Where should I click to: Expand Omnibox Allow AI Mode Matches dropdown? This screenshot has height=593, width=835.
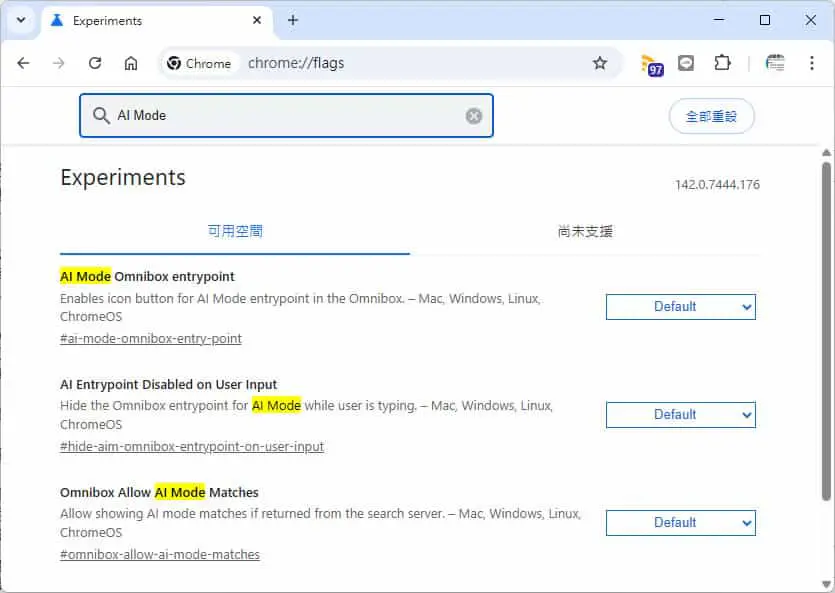(x=681, y=523)
